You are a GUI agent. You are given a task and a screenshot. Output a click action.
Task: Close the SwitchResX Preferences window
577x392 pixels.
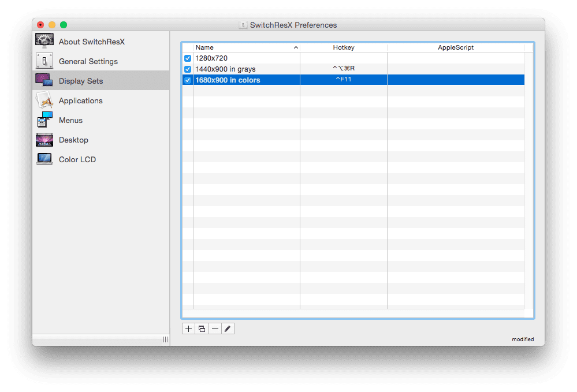[40, 25]
